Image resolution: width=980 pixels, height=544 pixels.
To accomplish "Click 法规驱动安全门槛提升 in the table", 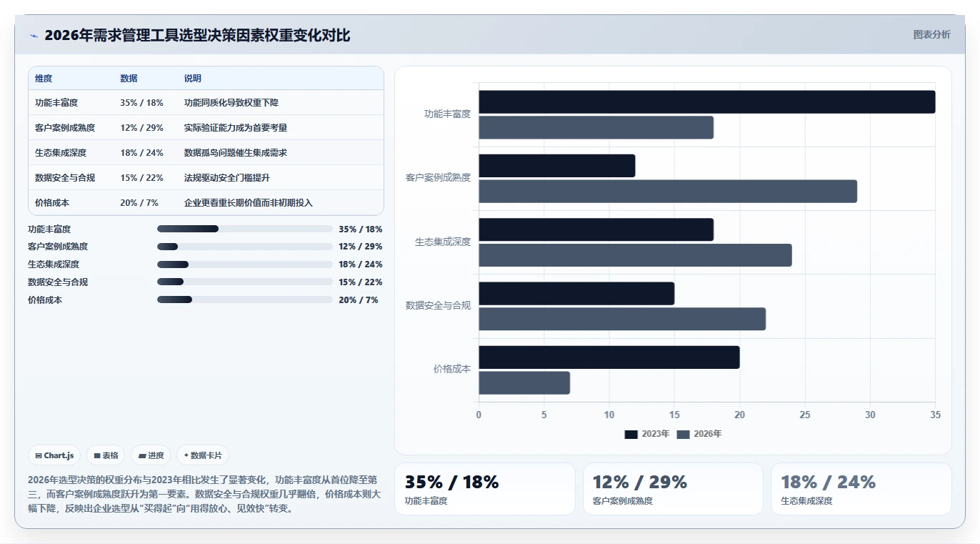I will coord(227,178).
